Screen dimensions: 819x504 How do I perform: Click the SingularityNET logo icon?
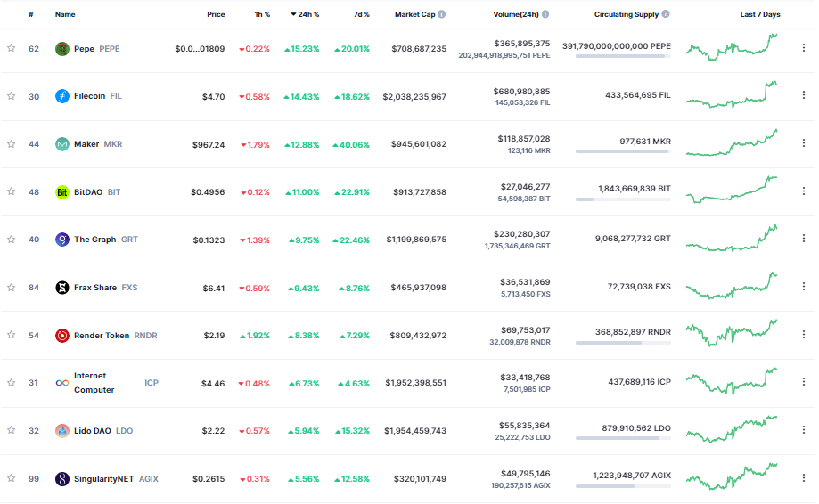pos(62,479)
